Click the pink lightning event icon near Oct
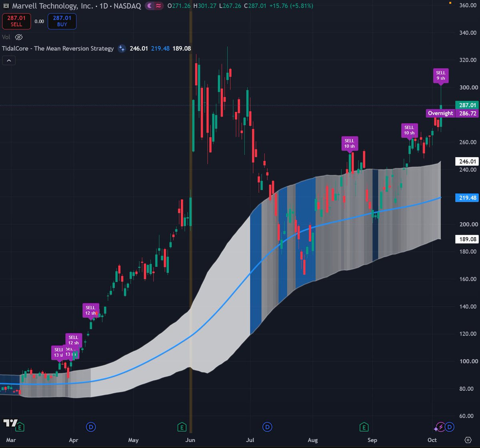 (440, 427)
